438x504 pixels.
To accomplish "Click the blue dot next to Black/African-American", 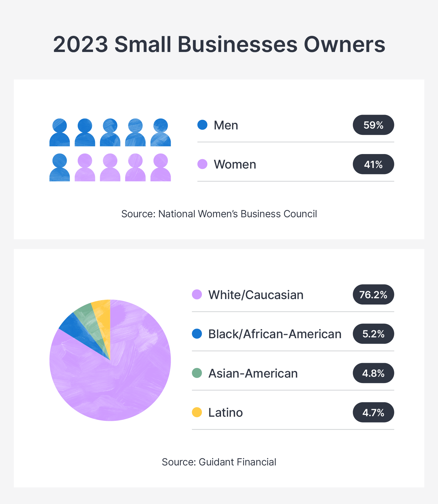I will pyautogui.click(x=197, y=334).
